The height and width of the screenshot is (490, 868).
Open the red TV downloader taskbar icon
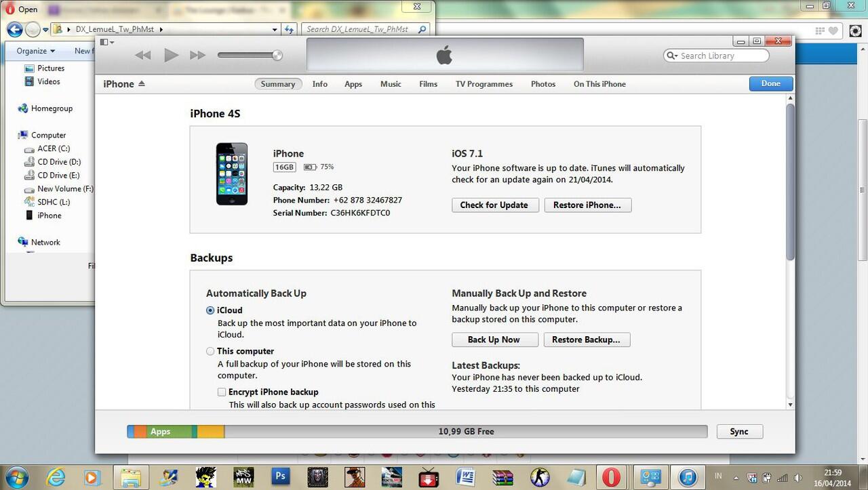click(x=429, y=476)
